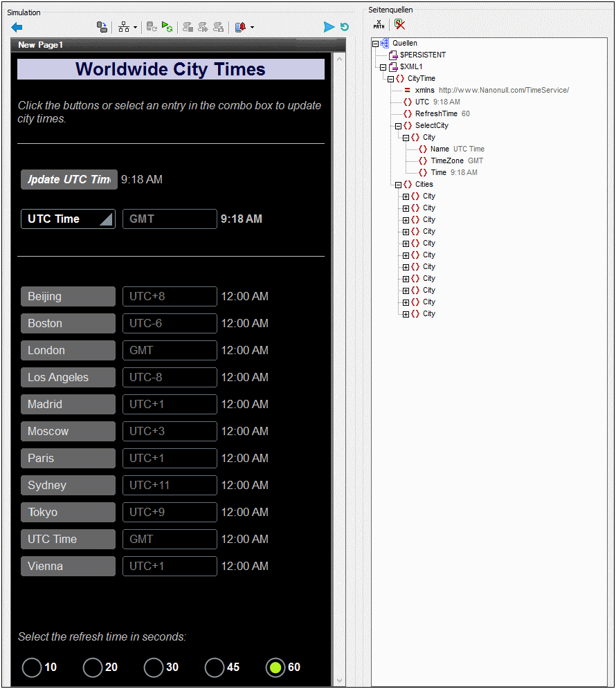Viewport: 616px width, 689px height.
Task: Collapse the SelectCity tree node
Action: pyautogui.click(x=398, y=126)
